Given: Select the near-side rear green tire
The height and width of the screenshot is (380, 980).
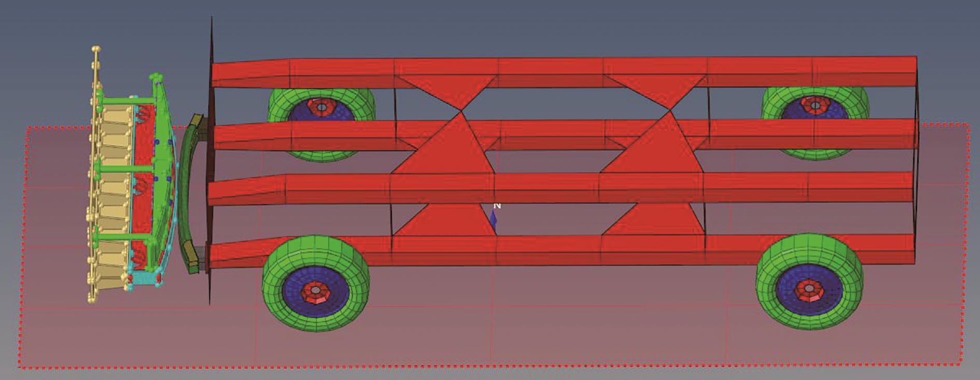Looking at the screenshot, I should click(768, 306).
